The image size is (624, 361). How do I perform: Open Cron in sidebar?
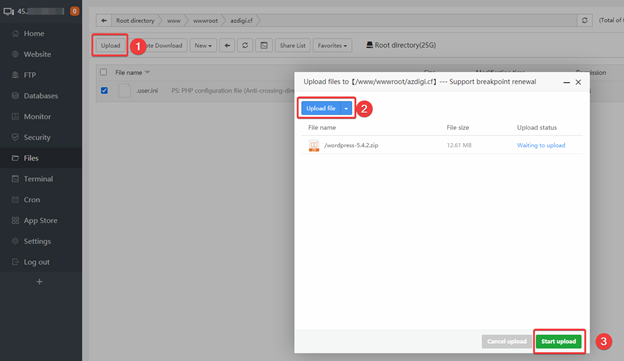pyautogui.click(x=31, y=199)
